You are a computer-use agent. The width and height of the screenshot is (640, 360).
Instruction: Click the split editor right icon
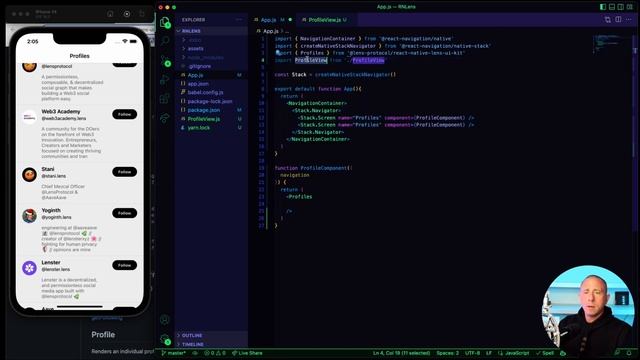pyautogui.click(x=618, y=20)
